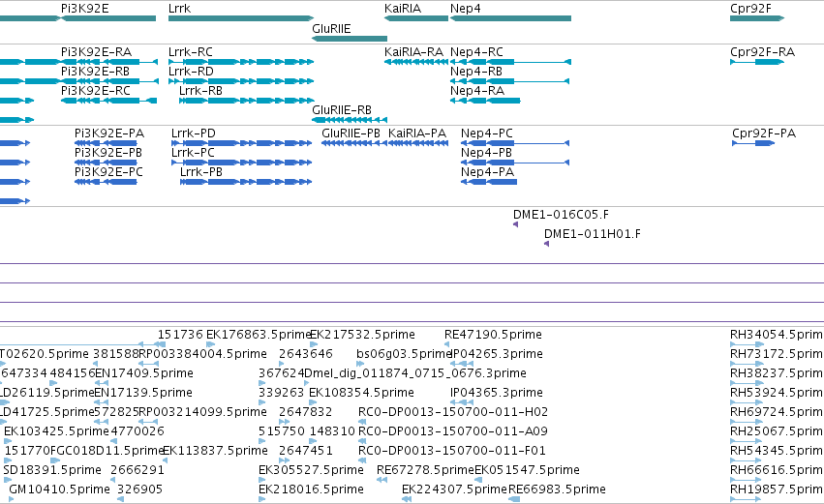Screen dimensions: 824x504
Task: Click EST RP003214099.5prime
Action: pyautogui.click(x=202, y=412)
